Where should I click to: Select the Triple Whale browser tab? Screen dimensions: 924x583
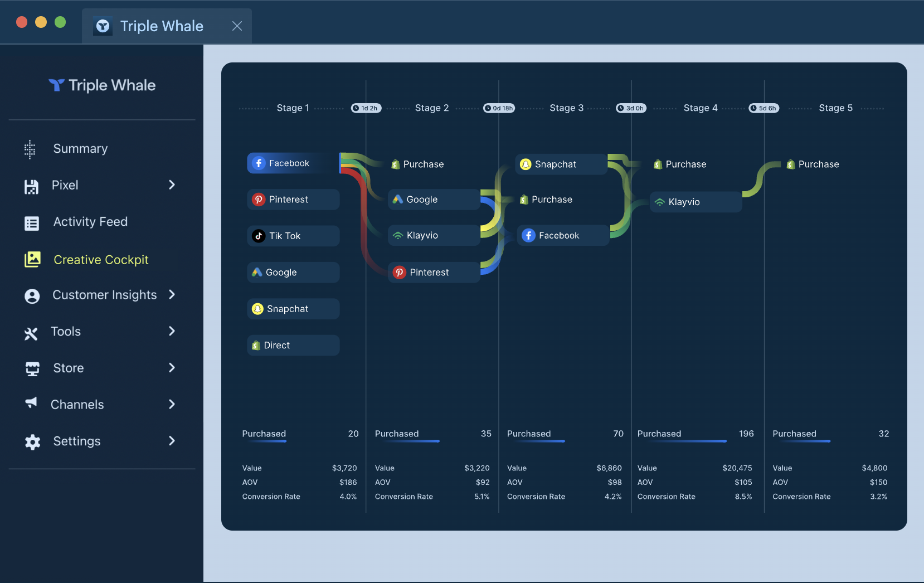tap(161, 26)
